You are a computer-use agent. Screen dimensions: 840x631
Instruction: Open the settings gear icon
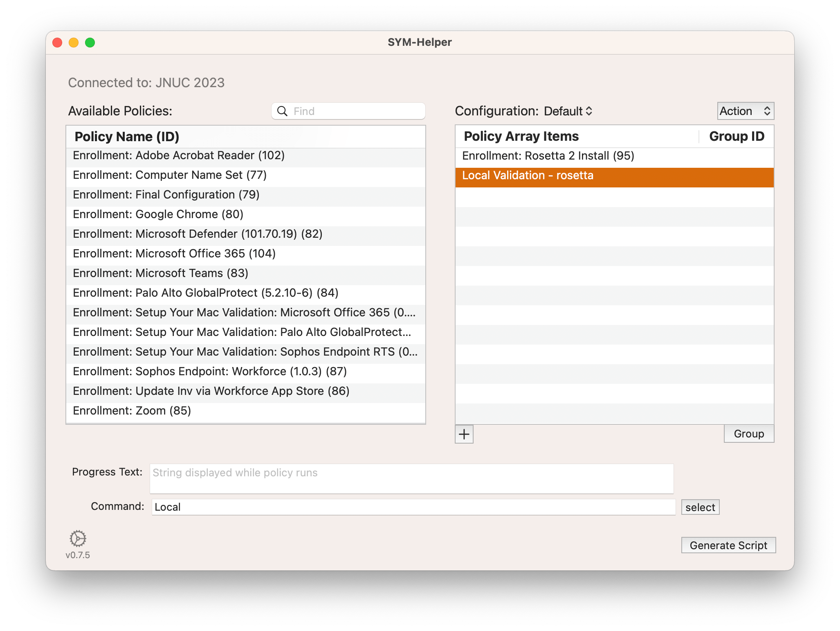tap(78, 539)
